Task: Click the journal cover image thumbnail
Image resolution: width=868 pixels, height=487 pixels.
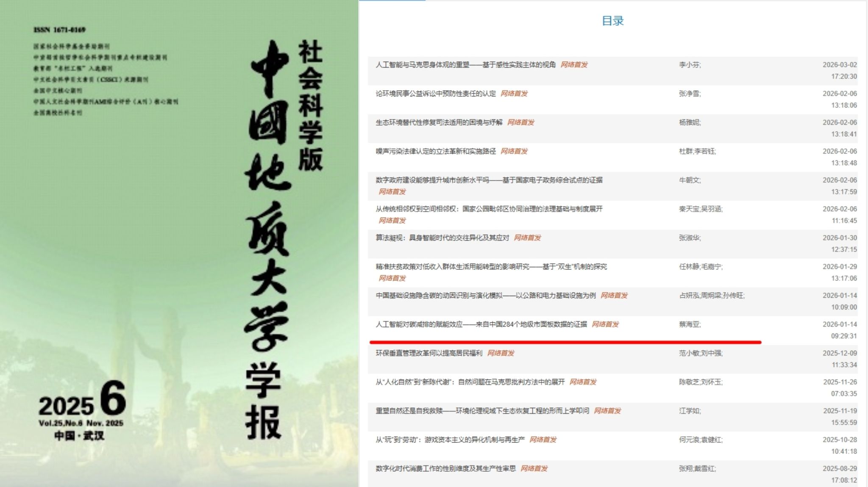Action: [179, 243]
